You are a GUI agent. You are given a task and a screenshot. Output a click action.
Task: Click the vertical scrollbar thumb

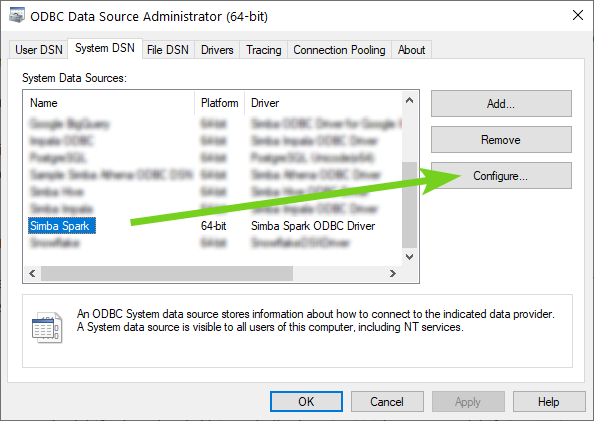[x=409, y=205]
